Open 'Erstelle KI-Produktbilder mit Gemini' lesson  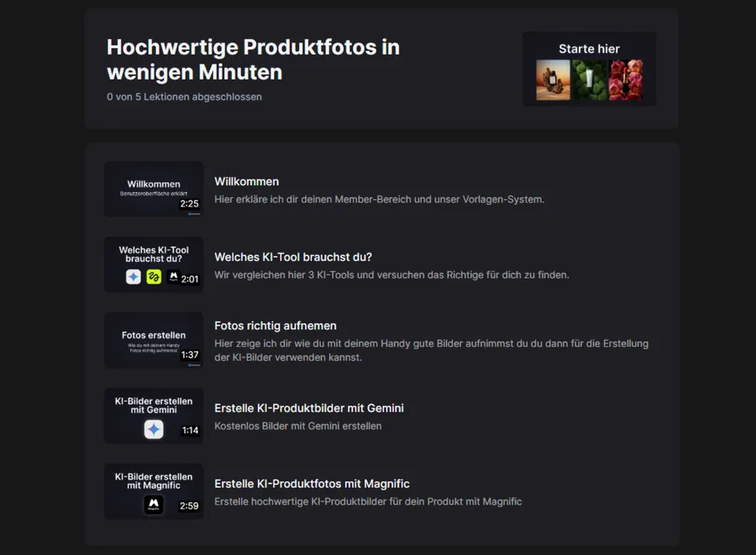tap(309, 408)
